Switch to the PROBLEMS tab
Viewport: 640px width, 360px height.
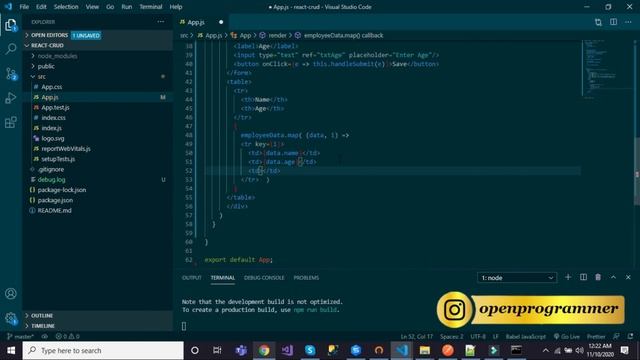[306, 278]
